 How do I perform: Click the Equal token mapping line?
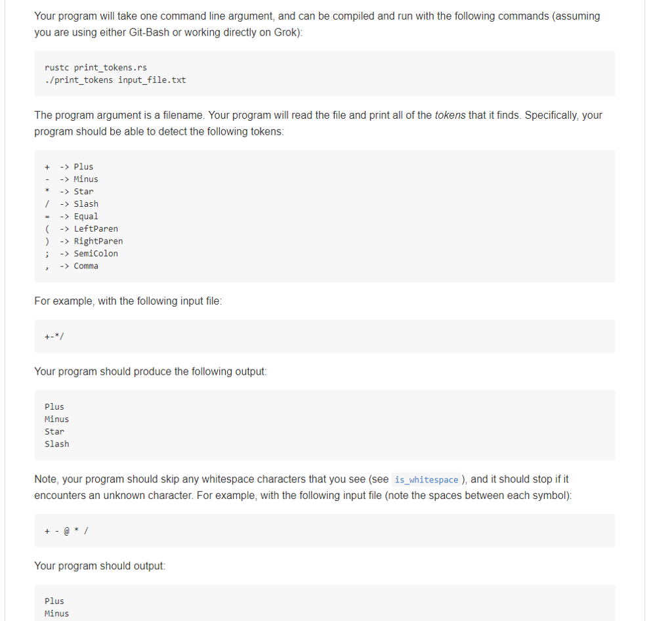click(71, 217)
